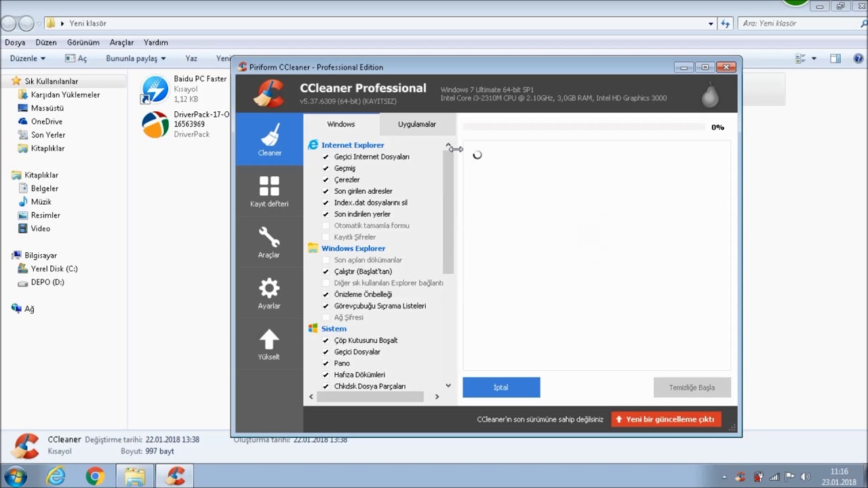The height and width of the screenshot is (488, 868).
Task: Open the Kayıt defteri registry section
Action: tap(269, 191)
